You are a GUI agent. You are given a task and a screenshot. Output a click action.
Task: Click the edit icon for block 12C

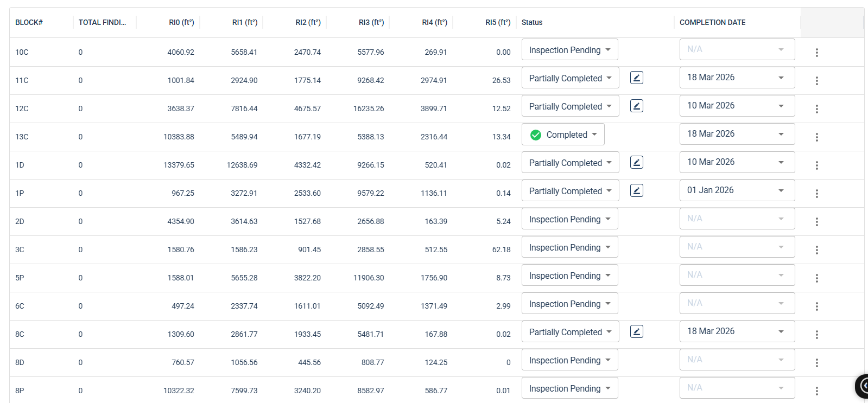[x=636, y=106]
